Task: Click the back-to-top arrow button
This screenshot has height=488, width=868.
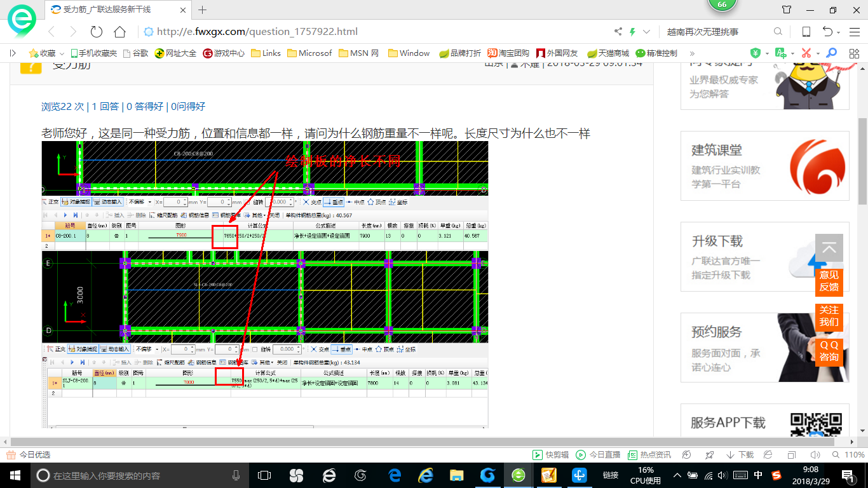Action: (829, 248)
